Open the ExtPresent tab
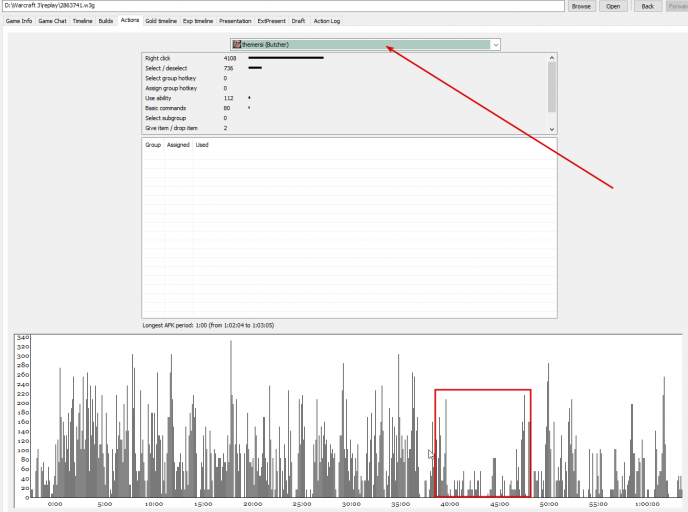Screen dimensions: 688x512 (x=271, y=21)
